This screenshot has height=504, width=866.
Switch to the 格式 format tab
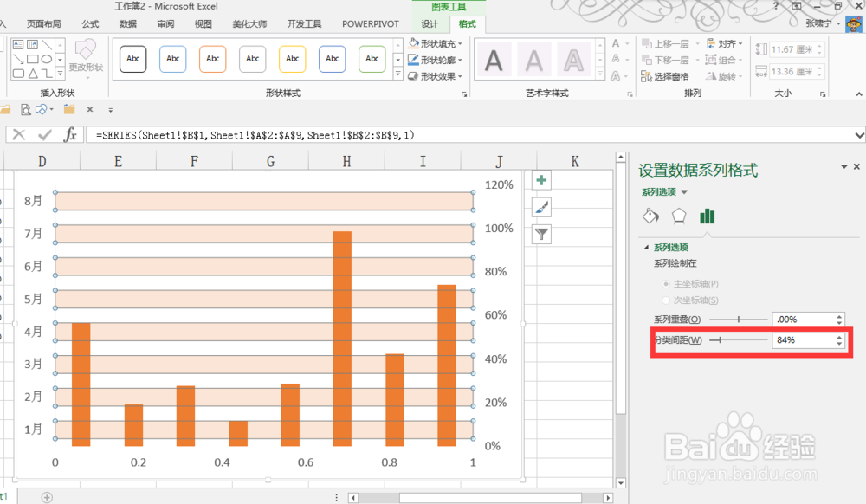pos(468,23)
